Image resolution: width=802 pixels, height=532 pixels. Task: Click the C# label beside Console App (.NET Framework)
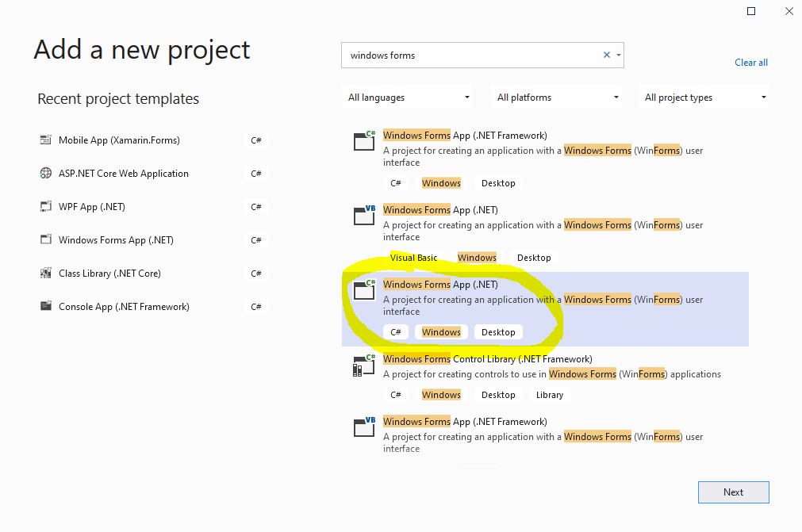tap(256, 307)
